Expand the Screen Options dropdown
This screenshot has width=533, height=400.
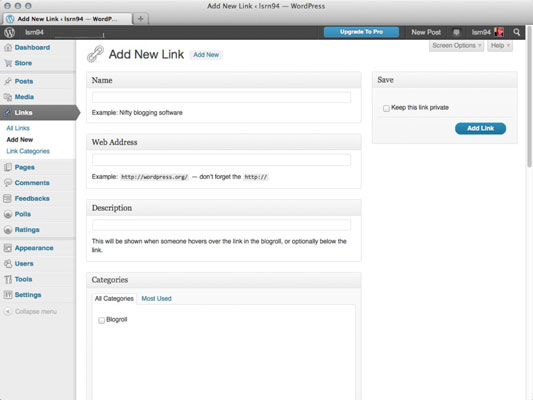(x=457, y=46)
